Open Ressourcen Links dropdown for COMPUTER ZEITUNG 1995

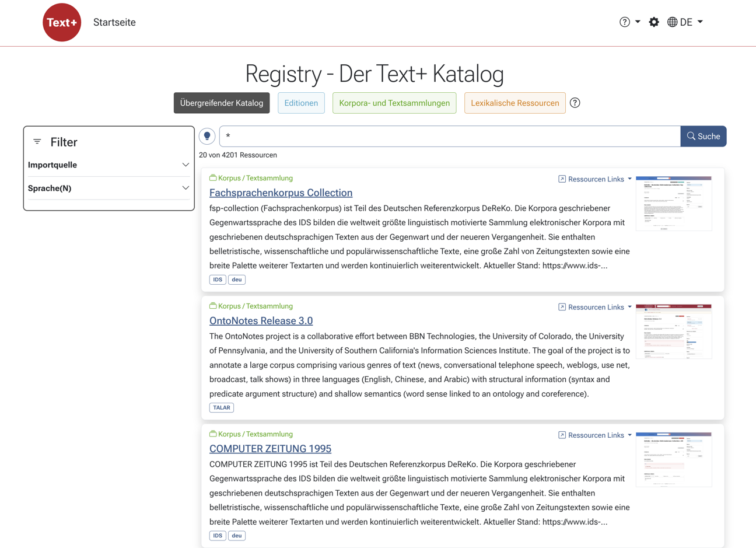[x=595, y=435]
